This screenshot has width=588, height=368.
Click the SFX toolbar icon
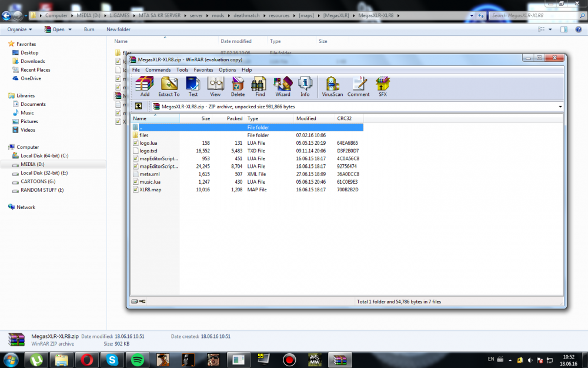[383, 87]
